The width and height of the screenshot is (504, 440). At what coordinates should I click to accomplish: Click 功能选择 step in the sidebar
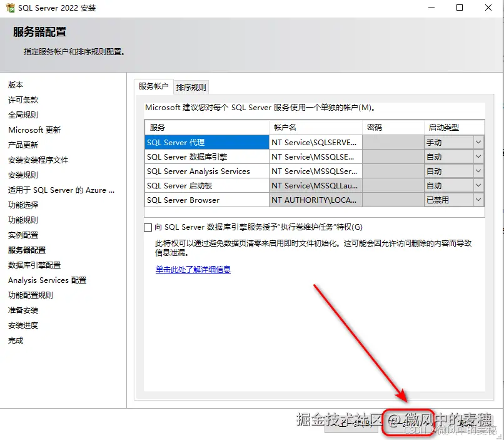23,205
